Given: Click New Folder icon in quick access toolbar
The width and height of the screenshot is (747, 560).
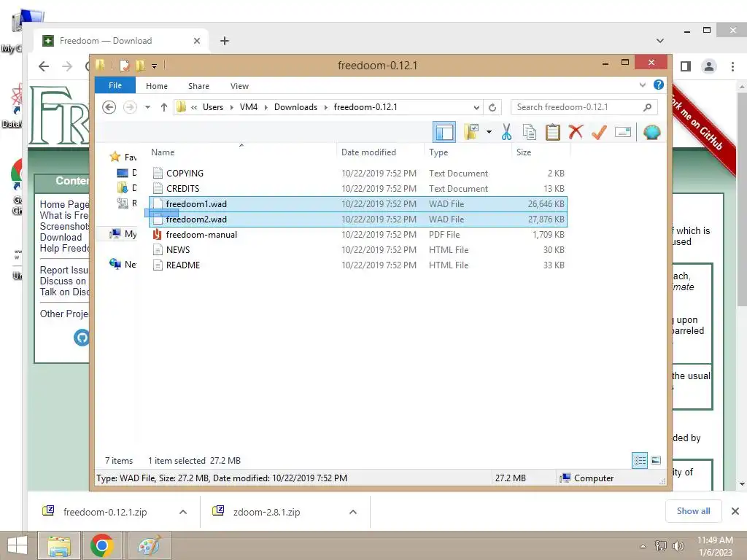Looking at the screenshot, I should [x=140, y=65].
